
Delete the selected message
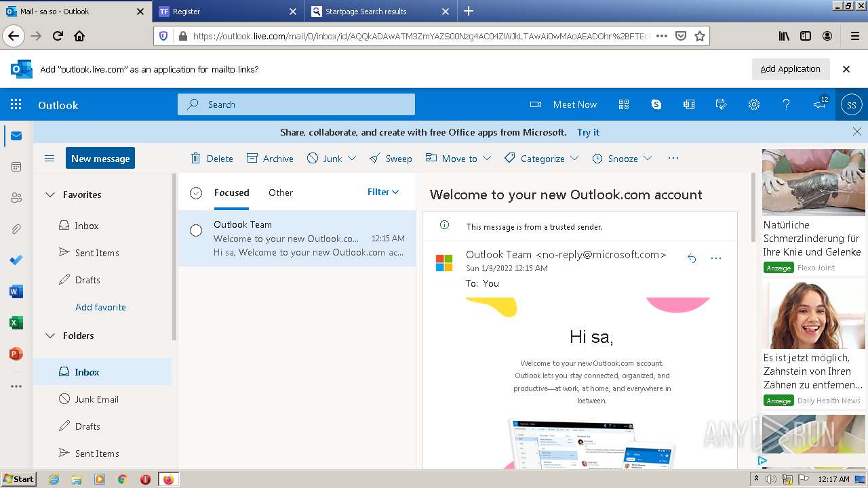coord(212,159)
